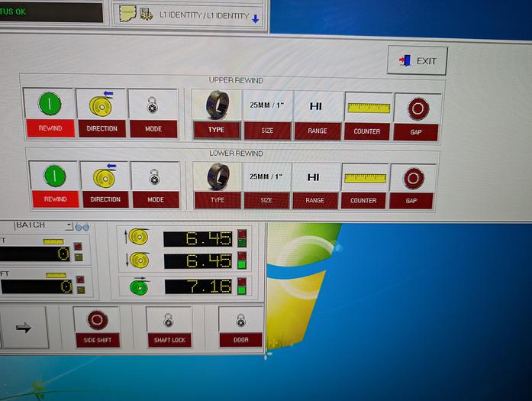Click the Door padlock icon
Screen dimensions: 532x401
[x=240, y=320]
